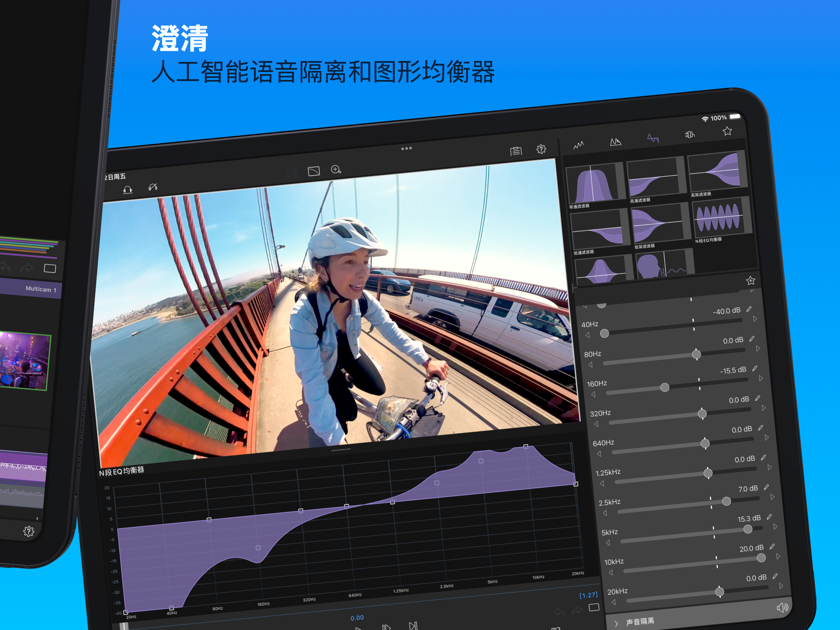Screen dimensions: 840x630
Task: Nudge the 640Hz value down with the left arrow
Action: click(x=599, y=454)
